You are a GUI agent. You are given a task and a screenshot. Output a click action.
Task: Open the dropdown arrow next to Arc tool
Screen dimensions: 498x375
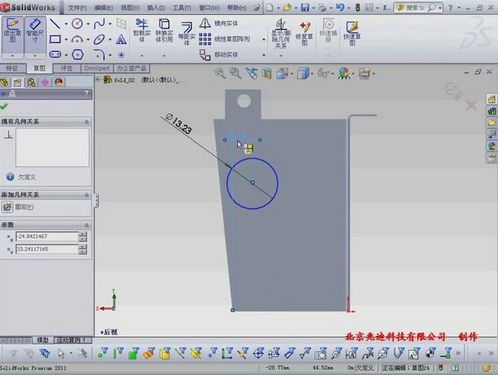[x=88, y=40]
